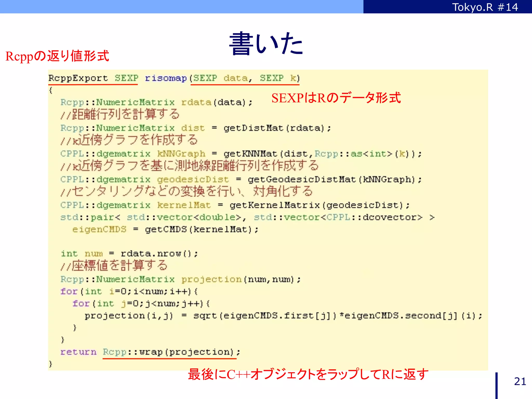Click the line 'eigenCMDS = getCMDS(kernelMat);'
Viewport: 532px width, 399px height.
pyautogui.click(x=165, y=229)
